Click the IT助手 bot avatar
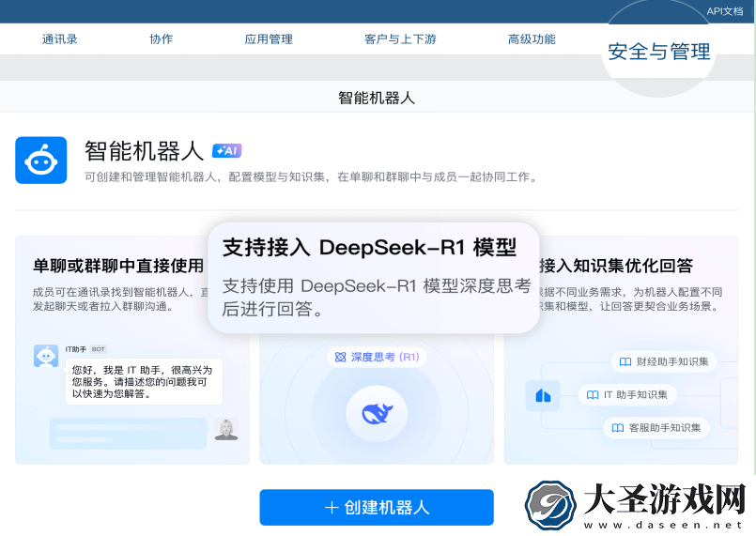 point(46,356)
